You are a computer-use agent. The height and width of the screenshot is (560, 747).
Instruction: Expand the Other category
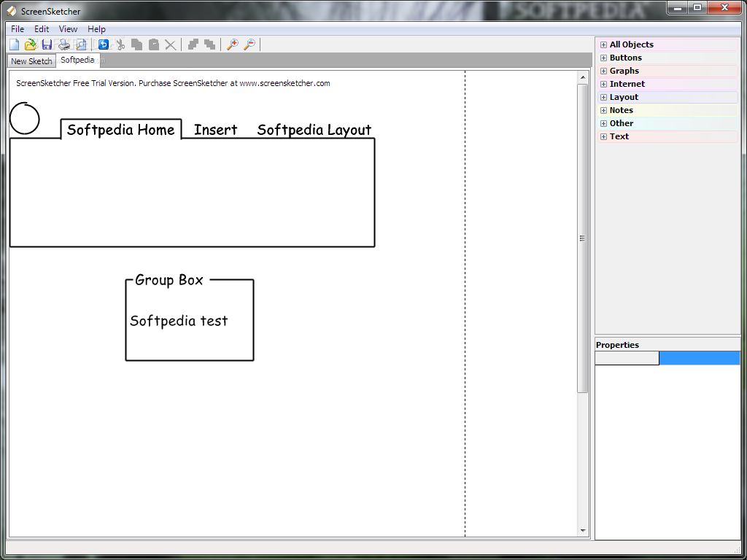[603, 123]
